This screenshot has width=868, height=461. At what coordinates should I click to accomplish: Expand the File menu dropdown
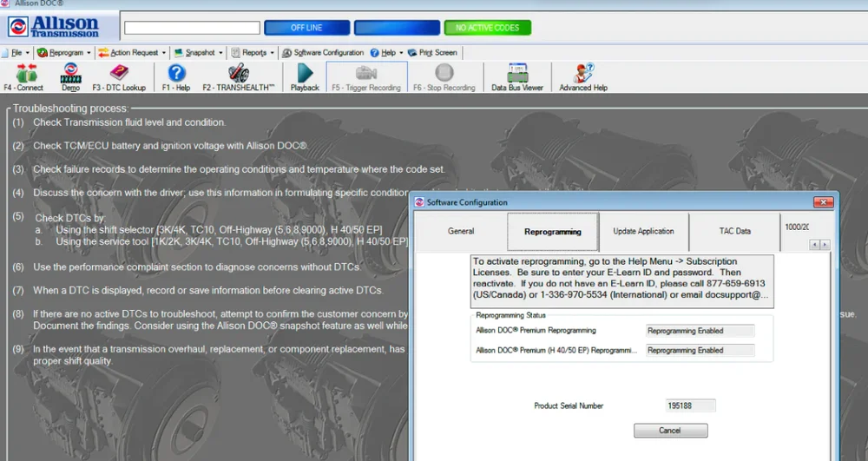tap(17, 53)
